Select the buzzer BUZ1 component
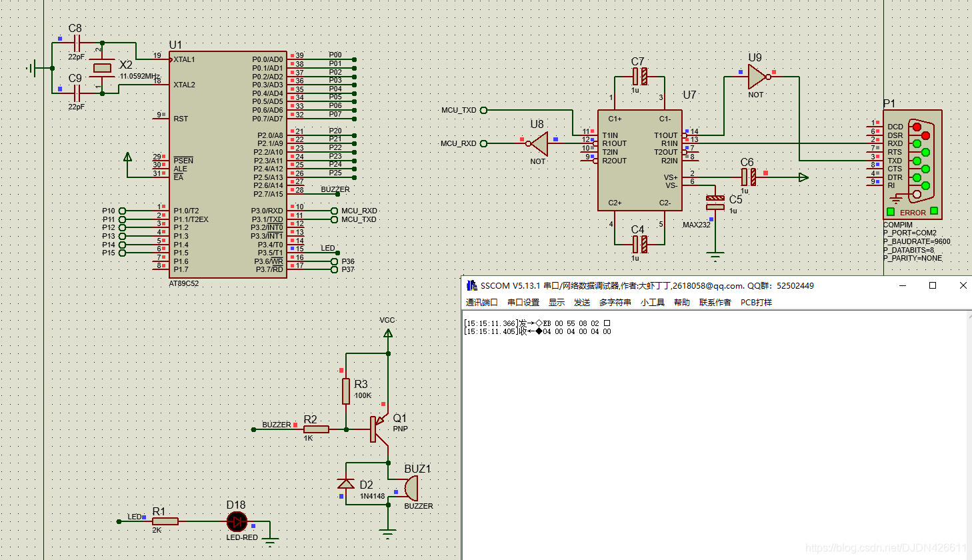 (411, 489)
